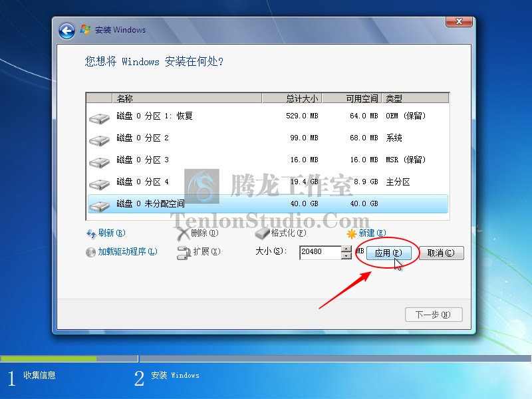Select row 磁盘 0 分区 3
This screenshot has width=532, height=399.
[x=268, y=160]
